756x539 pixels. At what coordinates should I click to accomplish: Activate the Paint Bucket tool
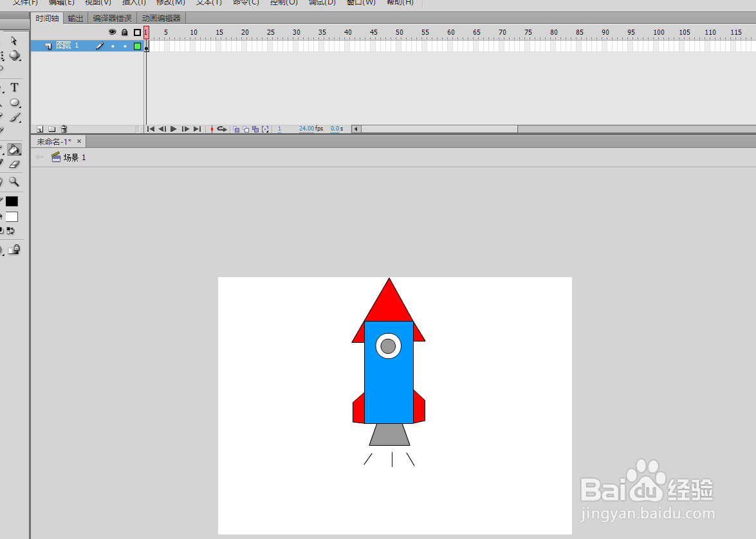pyautogui.click(x=14, y=149)
